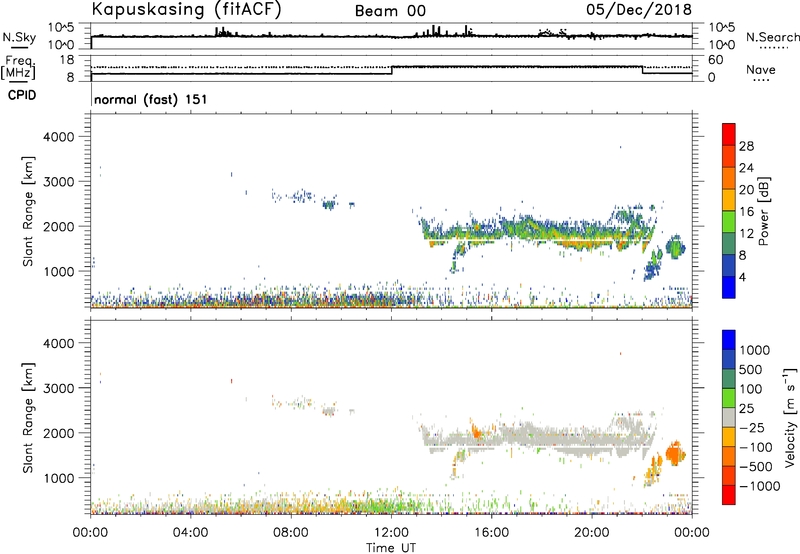
Task: Click the "Beam 00" label
Action: [x=390, y=11]
